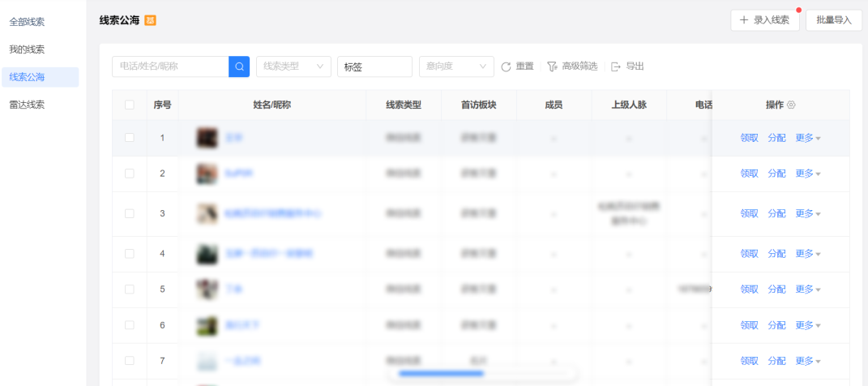Click 领取 in row 1
The width and height of the screenshot is (868, 386).
click(750, 138)
